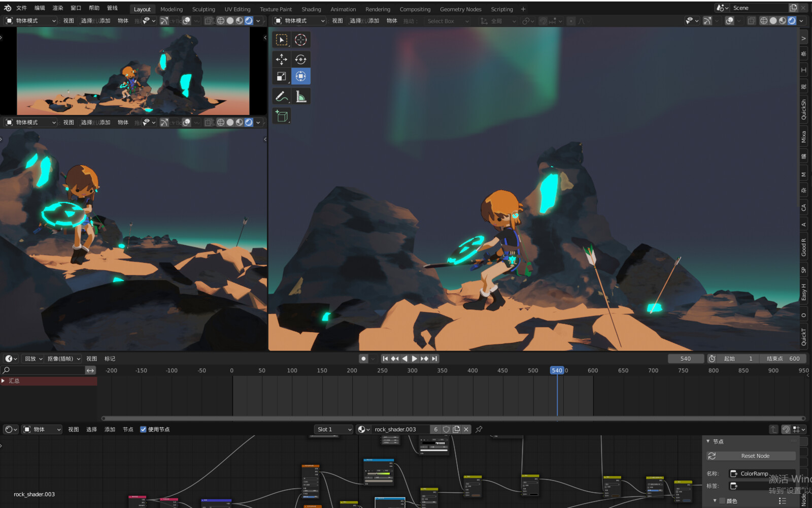Screen dimensions: 812x508
Task: Add a new workspace with plus button
Action: tap(523, 9)
